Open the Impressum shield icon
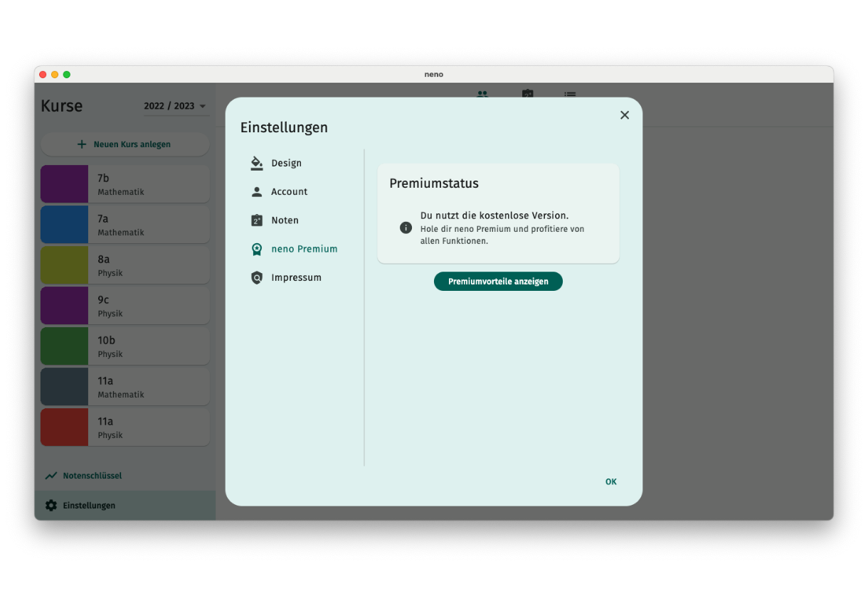The image size is (868, 608). pos(257,277)
